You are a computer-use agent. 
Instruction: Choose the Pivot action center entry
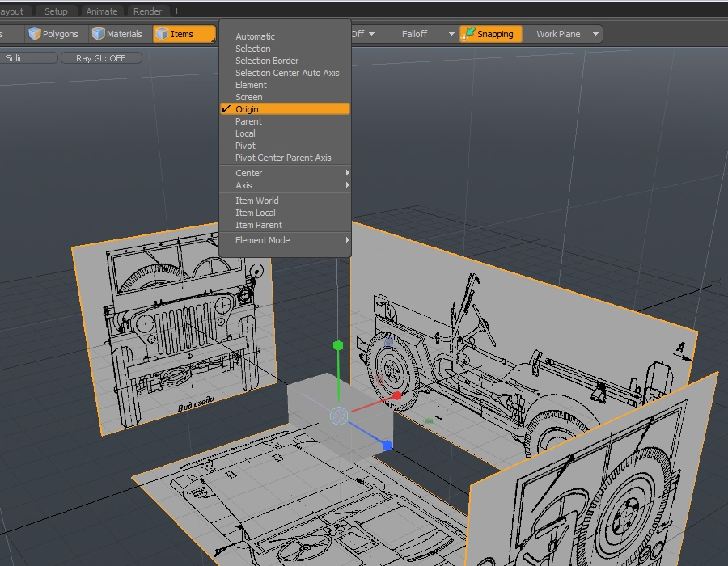[285, 146]
